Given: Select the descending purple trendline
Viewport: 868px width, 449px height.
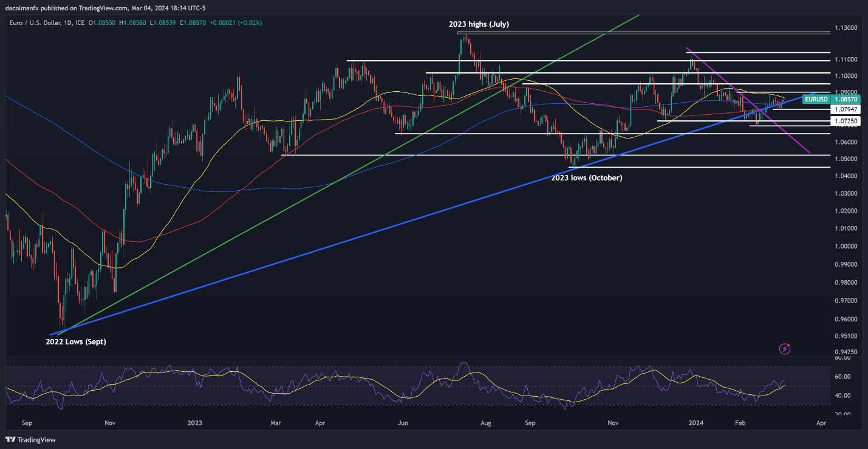Looking at the screenshot, I should tap(748, 100).
